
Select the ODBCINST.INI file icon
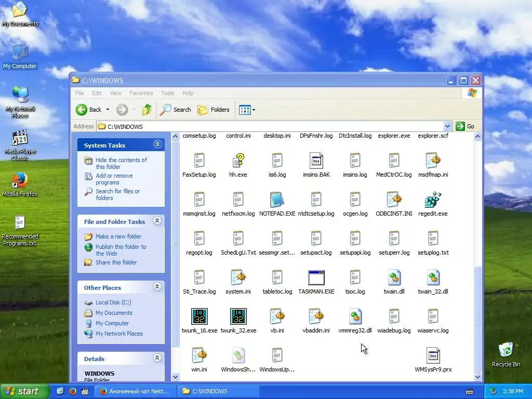[394, 199]
